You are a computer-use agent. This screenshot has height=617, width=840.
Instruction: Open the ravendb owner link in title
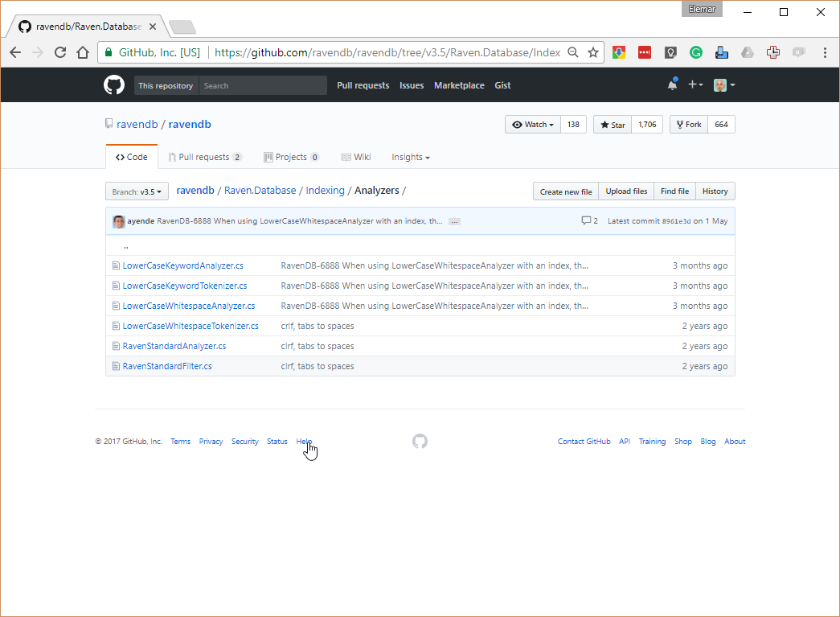(x=137, y=125)
